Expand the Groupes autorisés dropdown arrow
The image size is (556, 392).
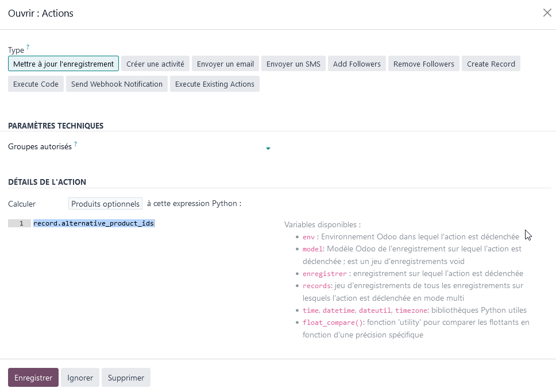[268, 149]
